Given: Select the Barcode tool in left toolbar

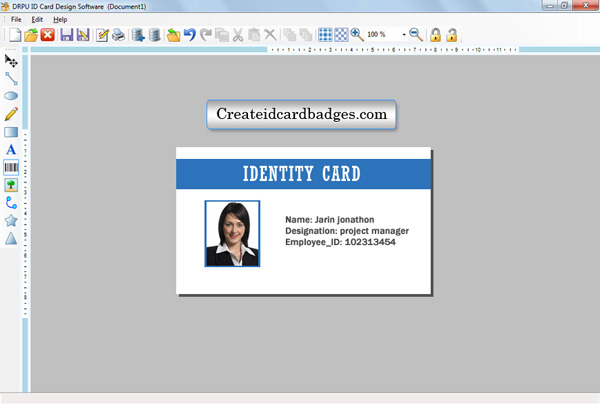Looking at the screenshot, I should point(11,167).
